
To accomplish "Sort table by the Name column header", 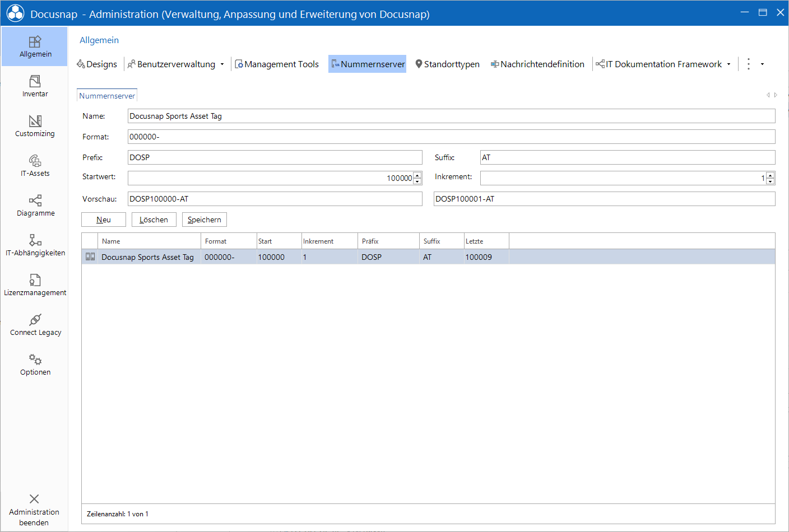I will pos(150,241).
